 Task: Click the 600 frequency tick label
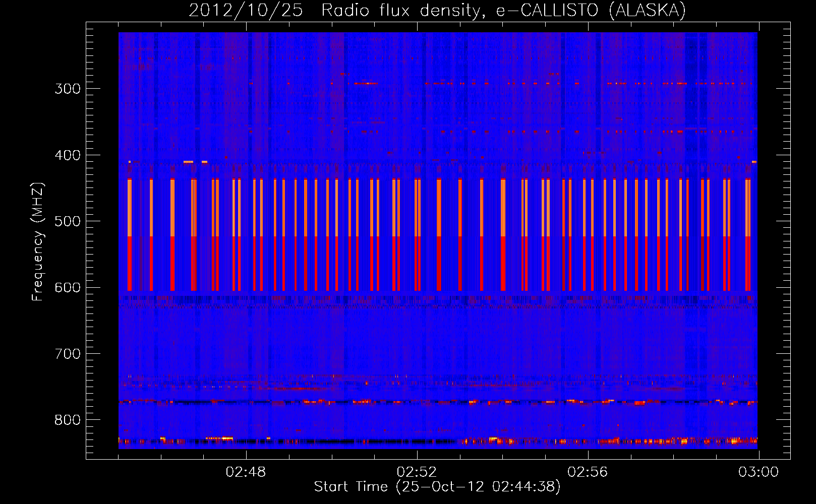click(68, 288)
